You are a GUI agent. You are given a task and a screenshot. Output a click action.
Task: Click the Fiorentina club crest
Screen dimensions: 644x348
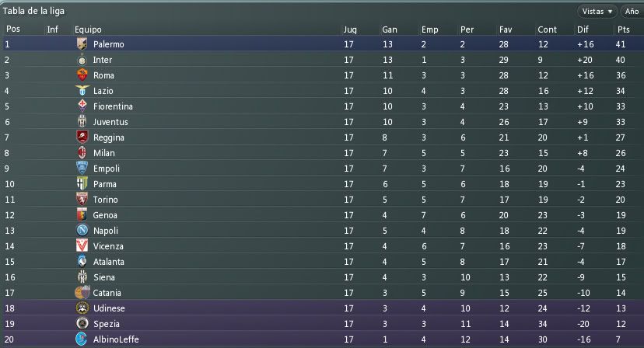(x=82, y=106)
